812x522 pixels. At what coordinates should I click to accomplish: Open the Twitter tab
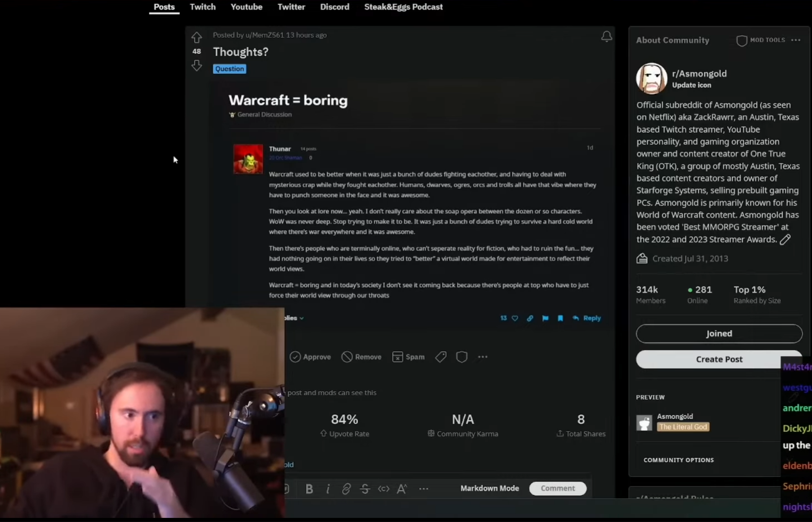click(x=291, y=7)
